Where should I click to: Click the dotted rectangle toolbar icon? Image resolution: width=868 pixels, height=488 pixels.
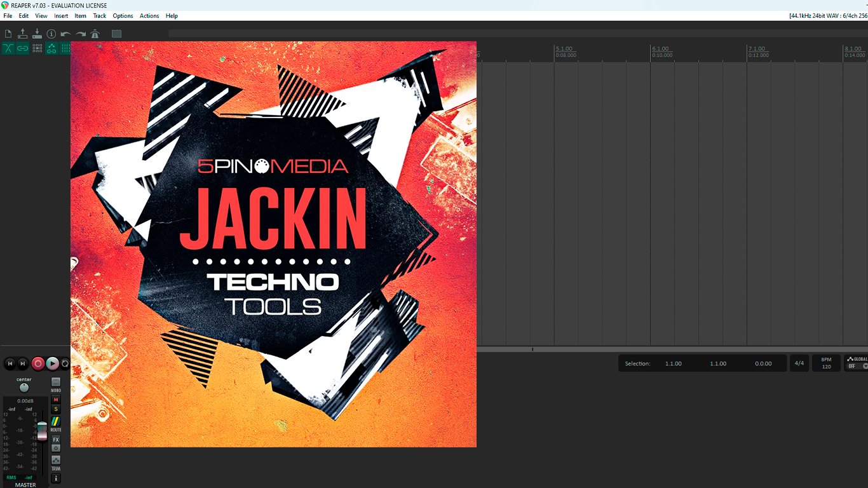117,34
